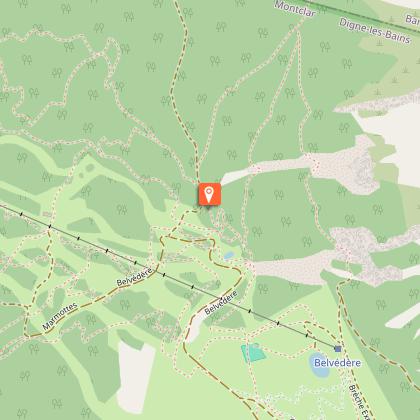Image resolution: width=420 pixels, height=420 pixels.
Task: Click the white rectangular clearing at bottom
Action: pos(136,377)
